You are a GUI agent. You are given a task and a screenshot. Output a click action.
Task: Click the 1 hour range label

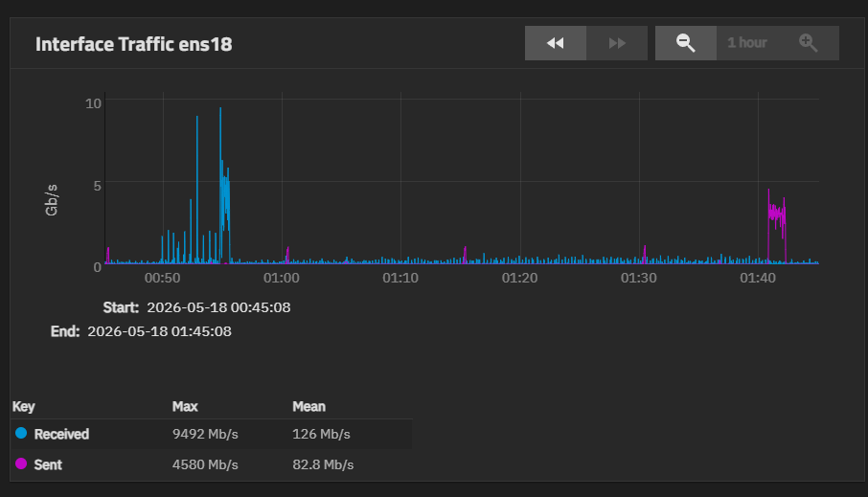coord(747,43)
